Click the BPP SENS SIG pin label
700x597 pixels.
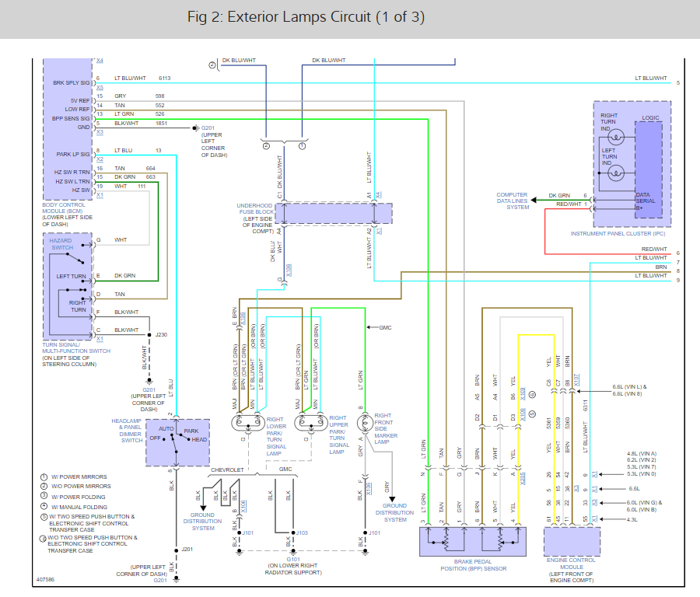pos(71,119)
